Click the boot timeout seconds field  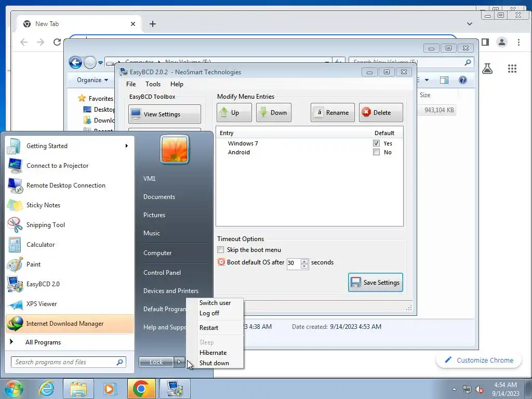coord(294,263)
